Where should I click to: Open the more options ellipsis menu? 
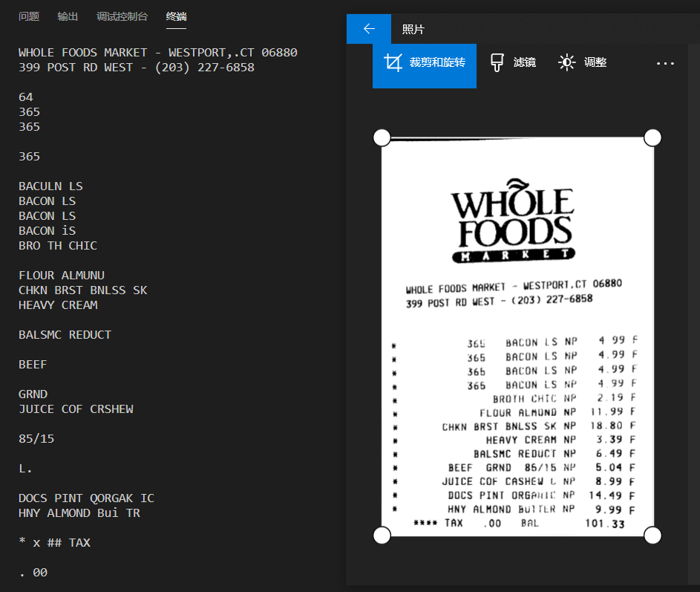(665, 63)
